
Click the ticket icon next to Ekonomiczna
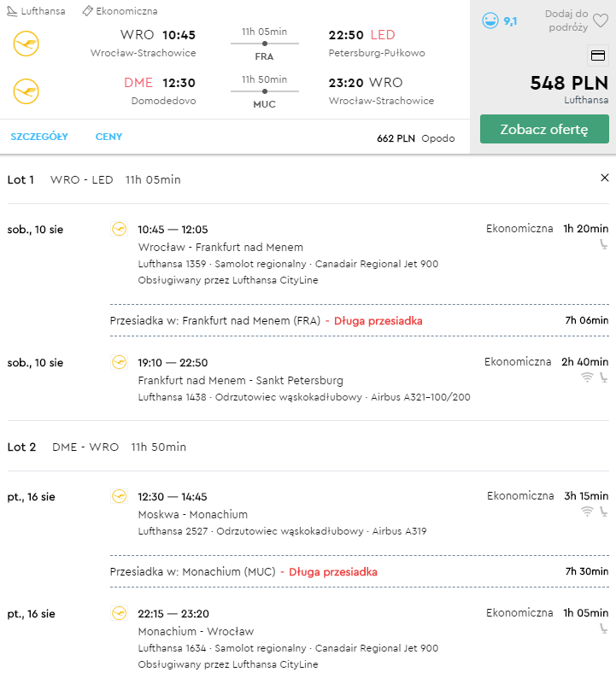click(x=87, y=11)
